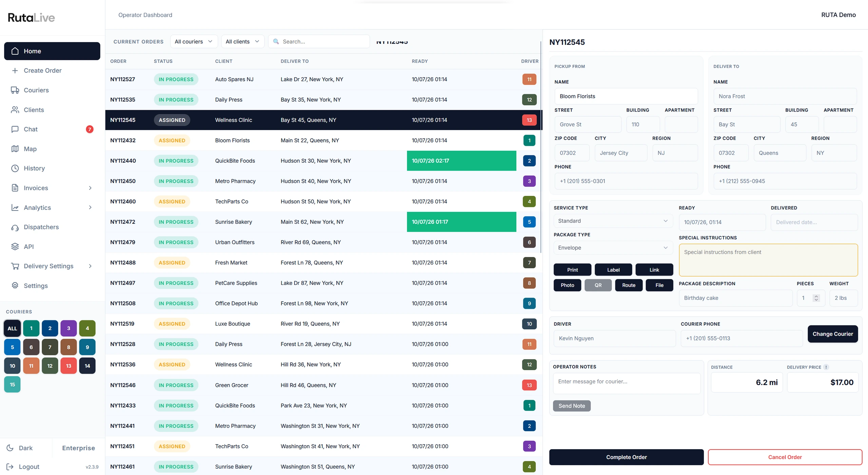
Task: Filter by courier 13 red chip
Action: pyautogui.click(x=69, y=366)
